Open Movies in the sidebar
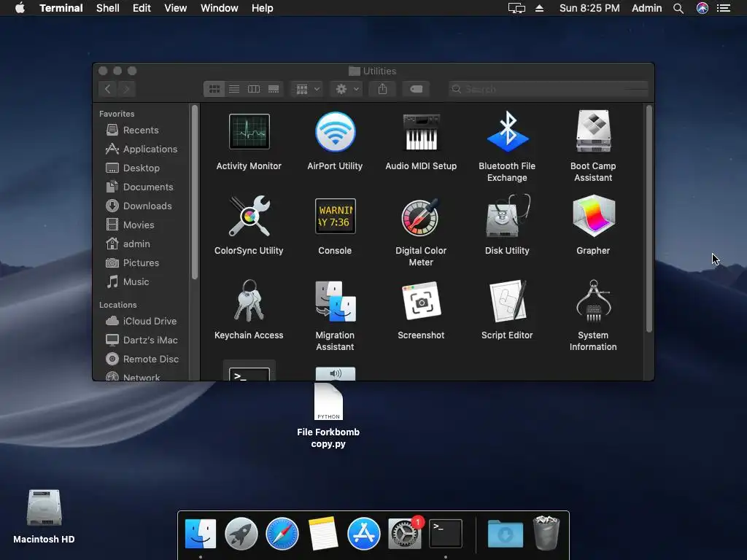The width and height of the screenshot is (747, 560). click(130, 225)
